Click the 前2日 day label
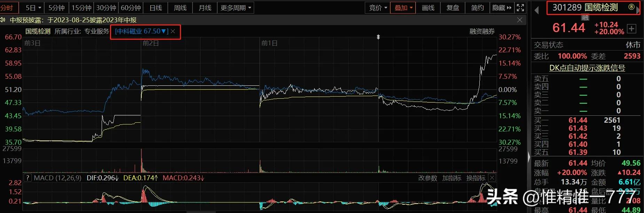Viewport: 644px width, 213px height. tap(151, 43)
